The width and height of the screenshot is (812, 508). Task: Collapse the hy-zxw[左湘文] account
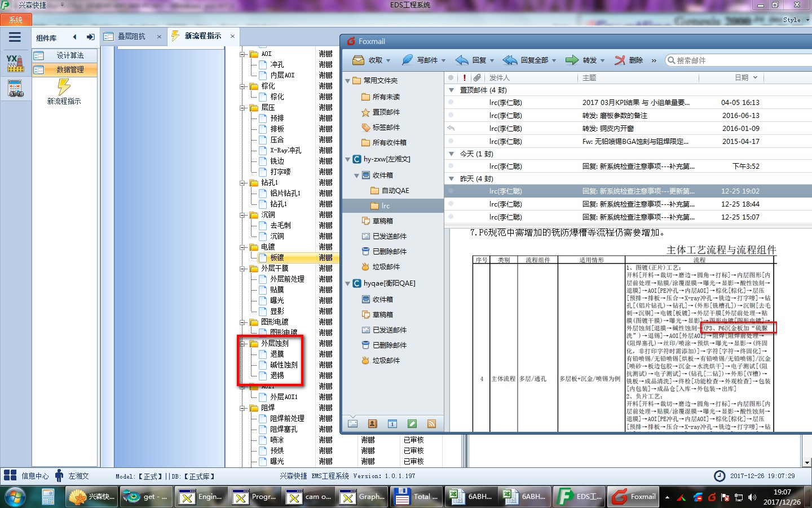pos(347,160)
